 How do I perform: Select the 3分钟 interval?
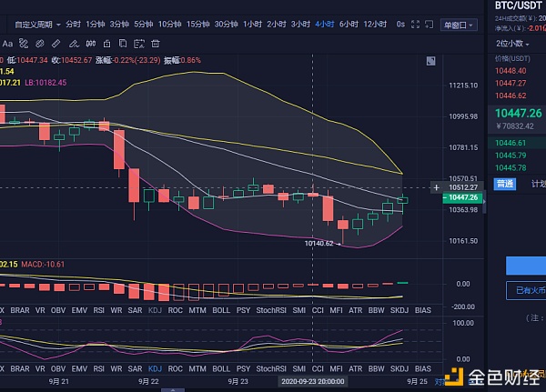119,25
